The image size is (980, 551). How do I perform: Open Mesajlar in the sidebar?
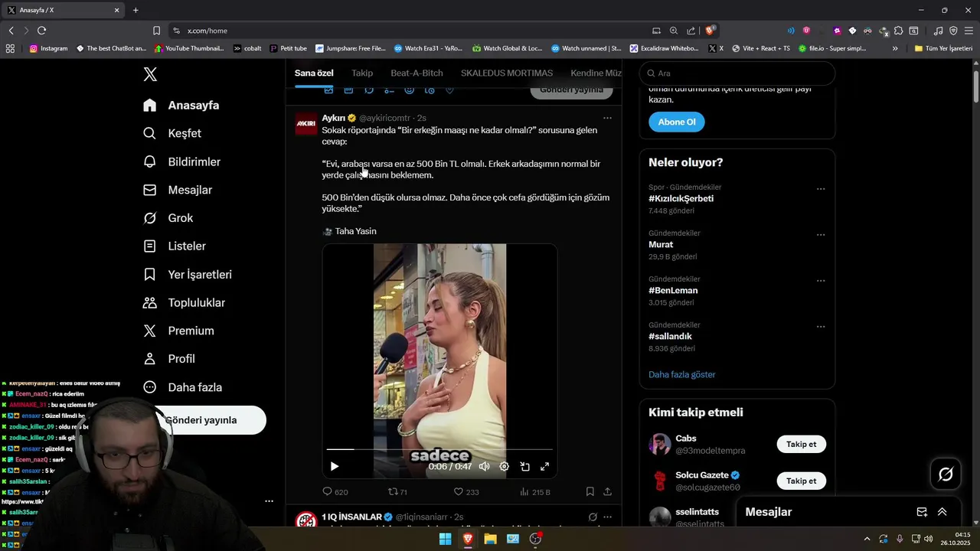click(178, 190)
